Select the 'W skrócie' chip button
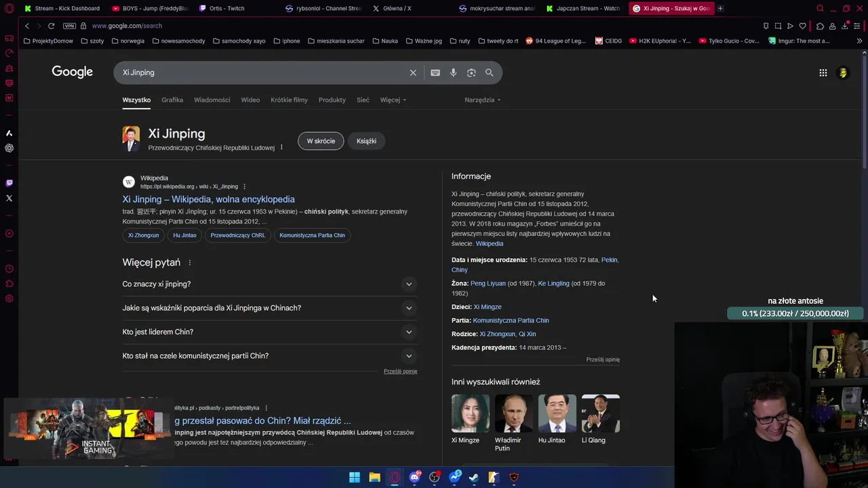This screenshot has width=868, height=488. (x=321, y=141)
